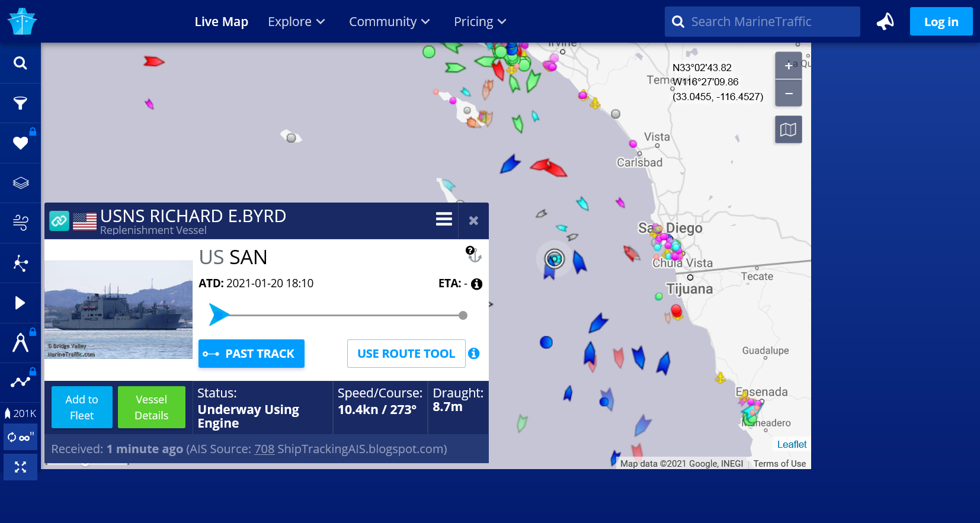
Task: Click the blue circle marker offshore Tijuana
Action: point(546,342)
